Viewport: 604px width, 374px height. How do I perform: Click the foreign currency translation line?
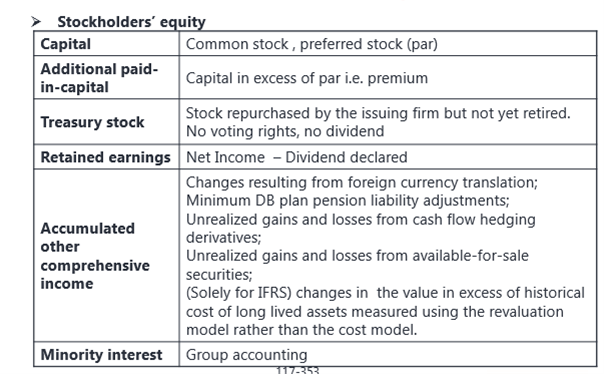pyautogui.click(x=362, y=182)
